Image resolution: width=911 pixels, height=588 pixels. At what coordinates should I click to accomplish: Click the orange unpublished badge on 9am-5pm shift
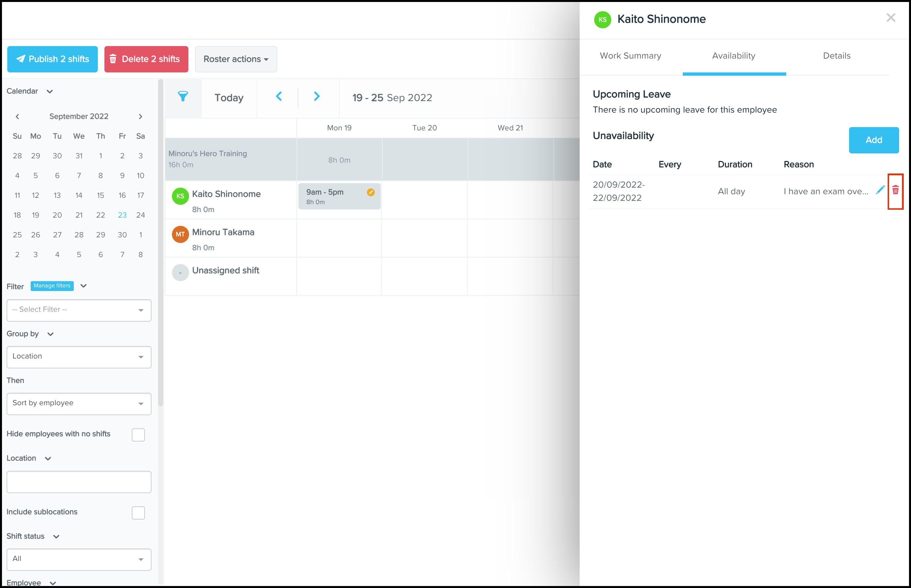[370, 193]
